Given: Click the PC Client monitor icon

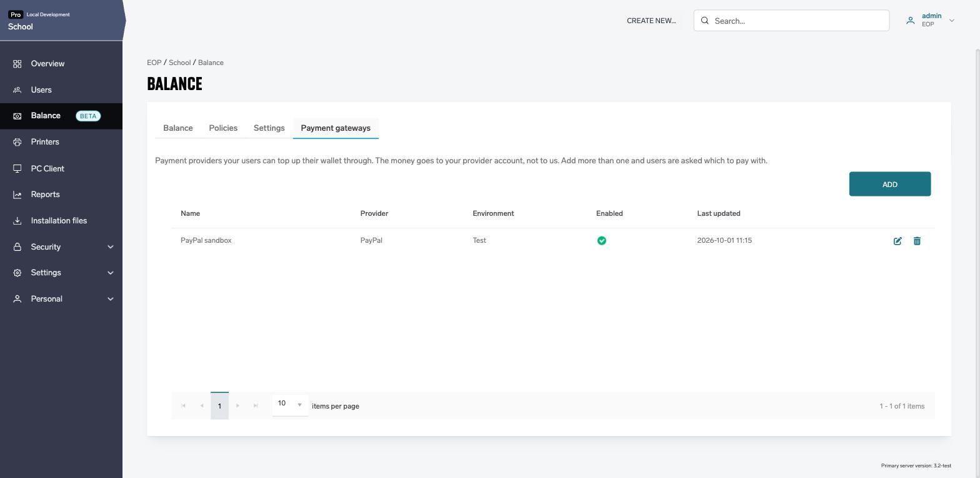Looking at the screenshot, I should point(17,168).
